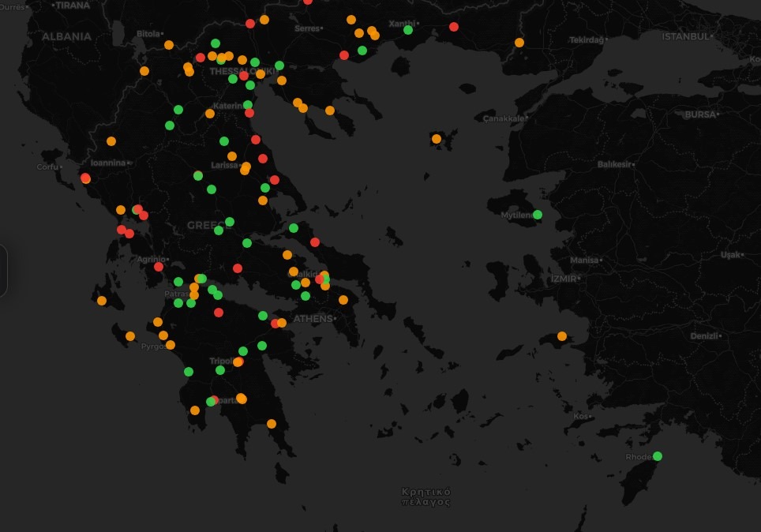The height and width of the screenshot is (532, 761).
Task: Select the orange marker beside Bitola
Action: [x=169, y=45]
